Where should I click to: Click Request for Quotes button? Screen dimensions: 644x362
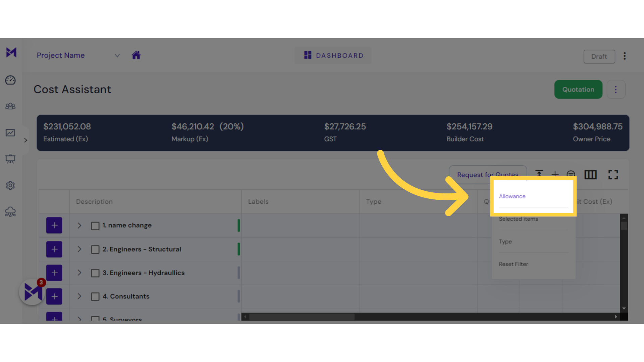click(x=488, y=175)
